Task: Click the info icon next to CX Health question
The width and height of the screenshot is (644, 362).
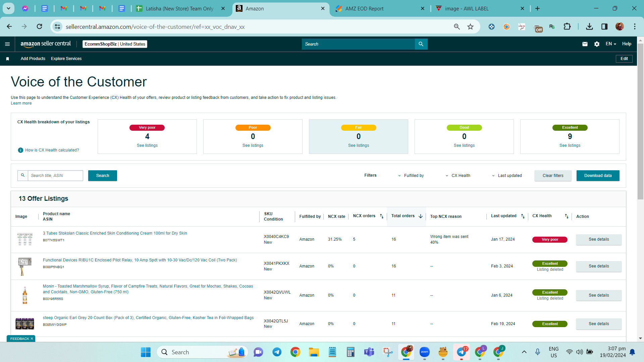Action: point(20,150)
